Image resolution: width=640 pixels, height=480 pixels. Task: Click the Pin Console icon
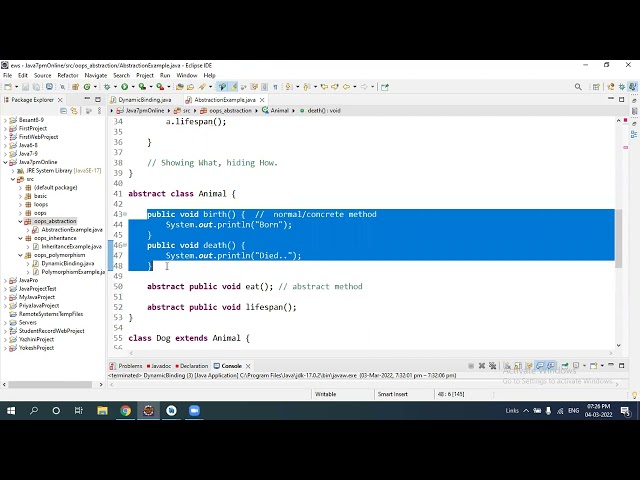click(565, 366)
